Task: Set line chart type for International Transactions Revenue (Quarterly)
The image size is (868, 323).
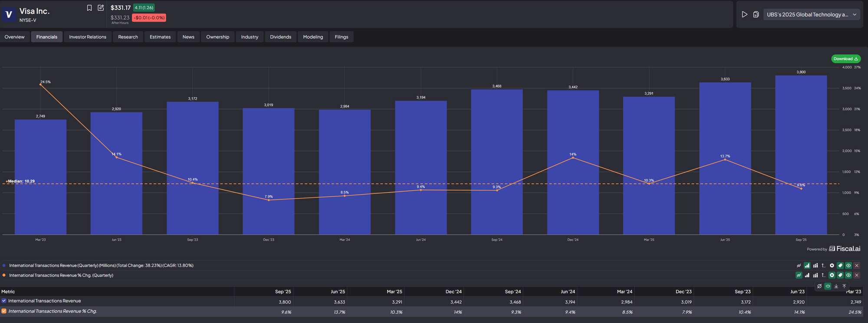Action: point(799,265)
